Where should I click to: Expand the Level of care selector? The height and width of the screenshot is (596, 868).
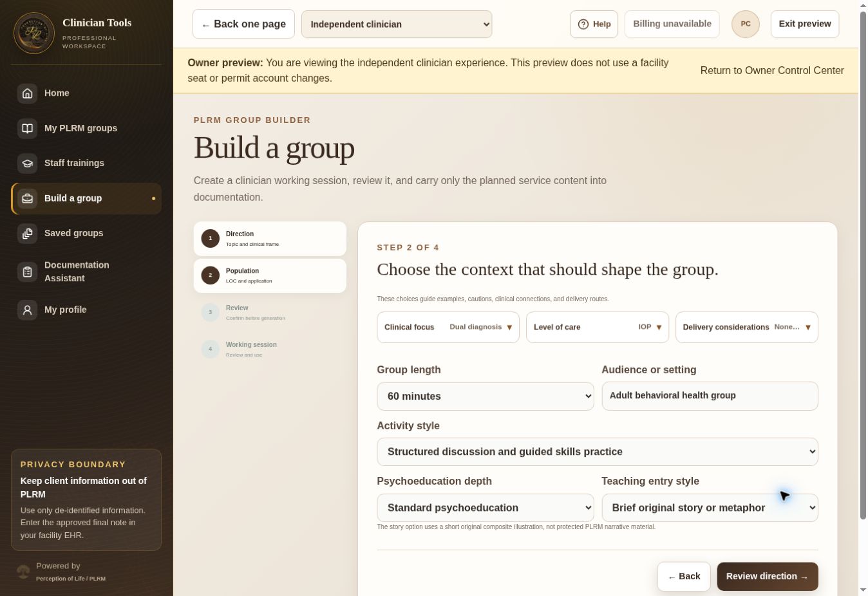click(x=598, y=327)
